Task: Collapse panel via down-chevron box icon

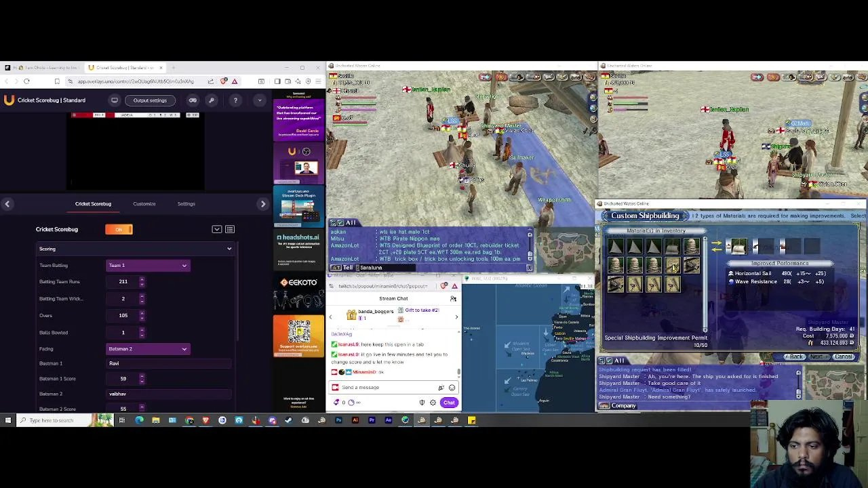Action: (x=217, y=229)
